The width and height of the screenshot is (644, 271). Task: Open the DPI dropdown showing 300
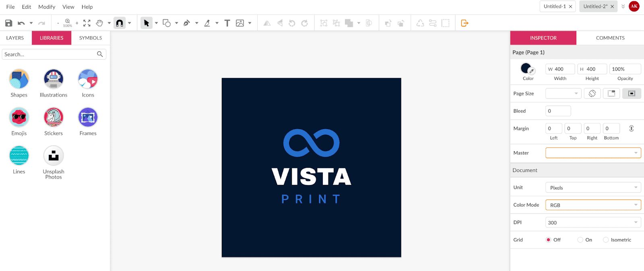pyautogui.click(x=593, y=222)
